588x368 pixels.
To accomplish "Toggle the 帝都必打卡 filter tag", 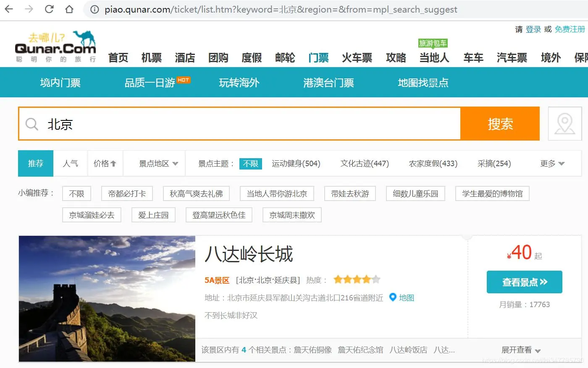I will (x=126, y=193).
